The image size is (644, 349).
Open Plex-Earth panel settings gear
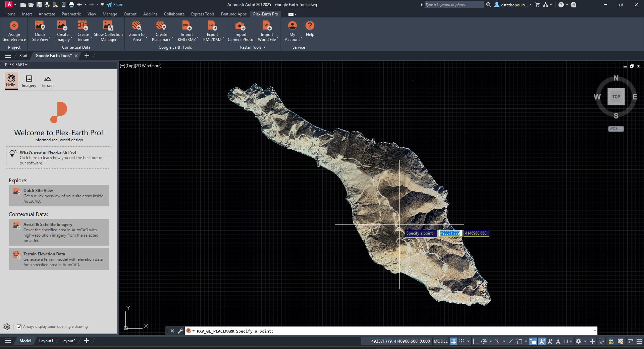tap(7, 327)
